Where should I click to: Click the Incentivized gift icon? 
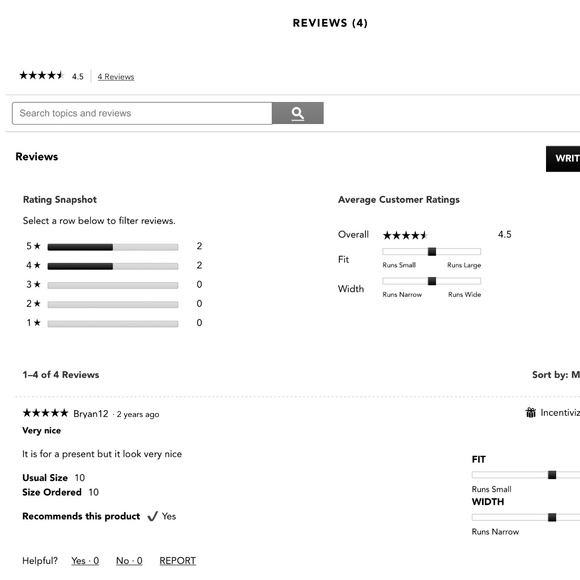click(x=531, y=412)
